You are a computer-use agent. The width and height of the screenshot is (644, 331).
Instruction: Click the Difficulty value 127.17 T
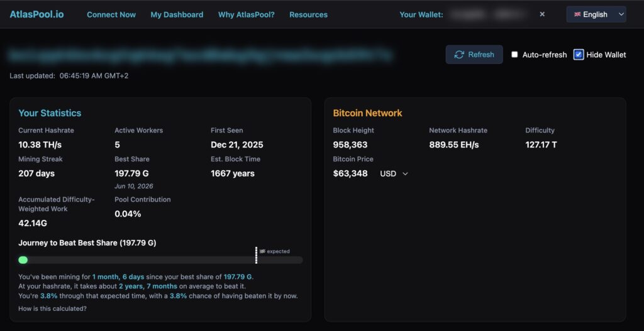[x=541, y=145]
